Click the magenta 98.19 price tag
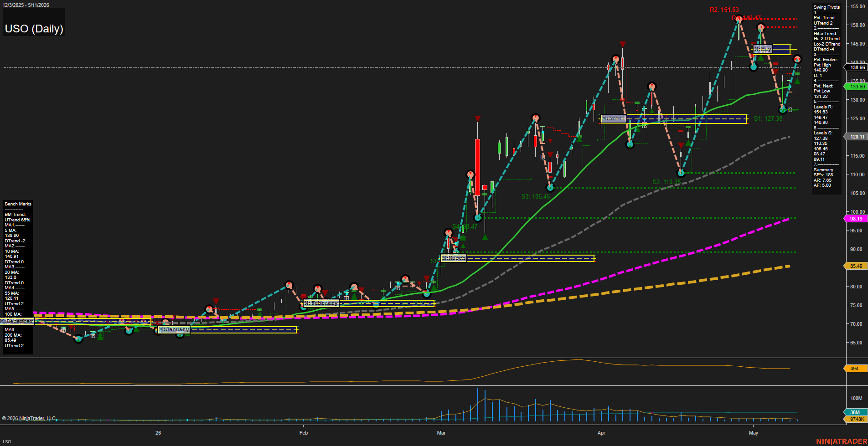Viewport: 868px width, 446px height. (x=856, y=219)
